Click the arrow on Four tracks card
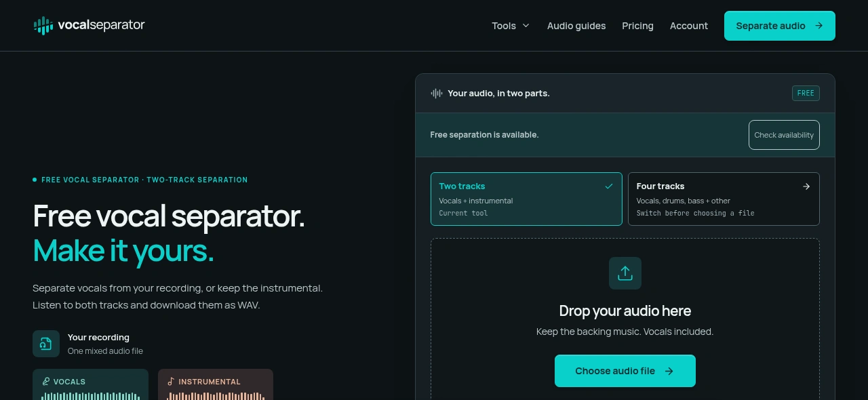Viewport: 868px width, 400px height. pos(806,186)
